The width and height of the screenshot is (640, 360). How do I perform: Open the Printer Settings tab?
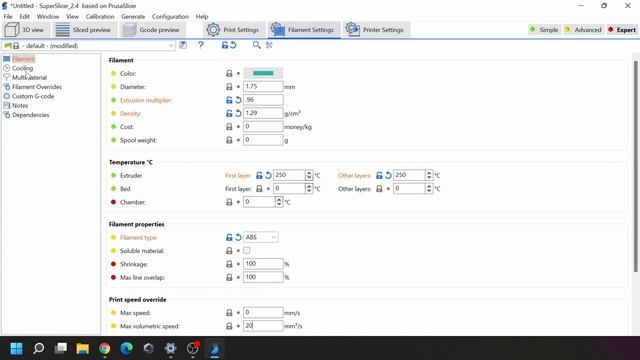(x=376, y=30)
